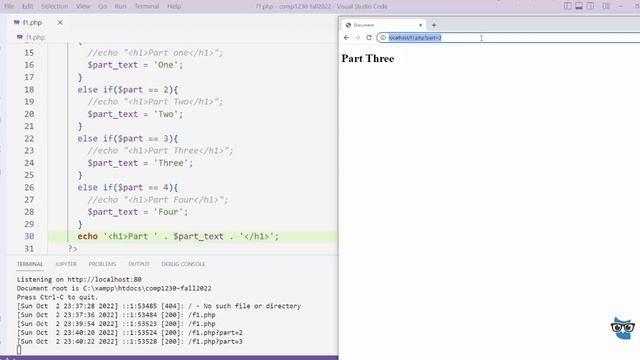Click the browser Back arrow

347,38
